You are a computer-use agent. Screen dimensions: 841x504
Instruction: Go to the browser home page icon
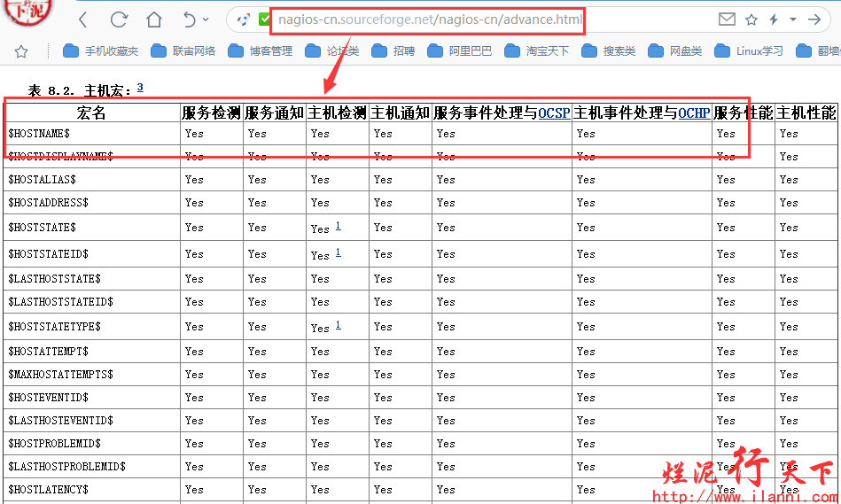click(x=154, y=19)
